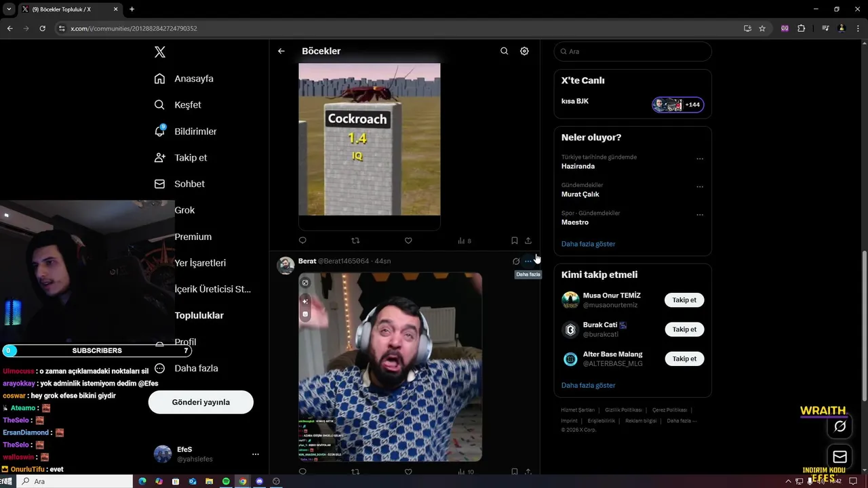Expand Daha fazla in the sidebar
This screenshot has width=868, height=488.
[185, 368]
